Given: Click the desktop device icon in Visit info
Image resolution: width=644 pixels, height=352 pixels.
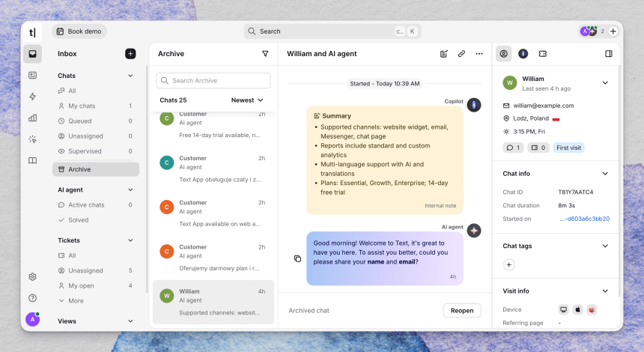Looking at the screenshot, I should pos(563,310).
